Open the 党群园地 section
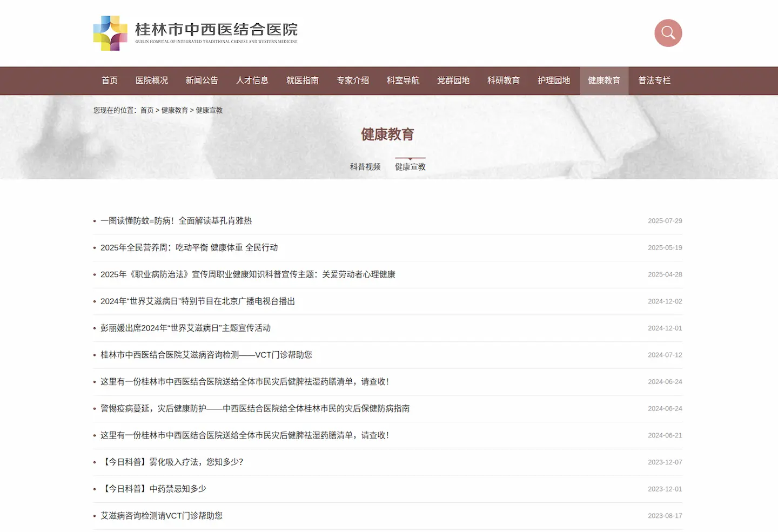Image resolution: width=778 pixels, height=532 pixels. tap(453, 80)
